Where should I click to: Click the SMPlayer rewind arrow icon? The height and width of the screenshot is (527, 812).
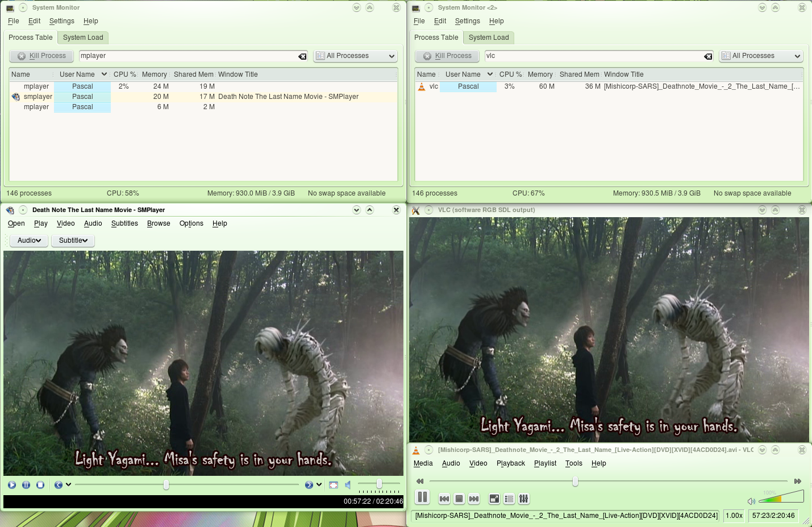(x=59, y=485)
